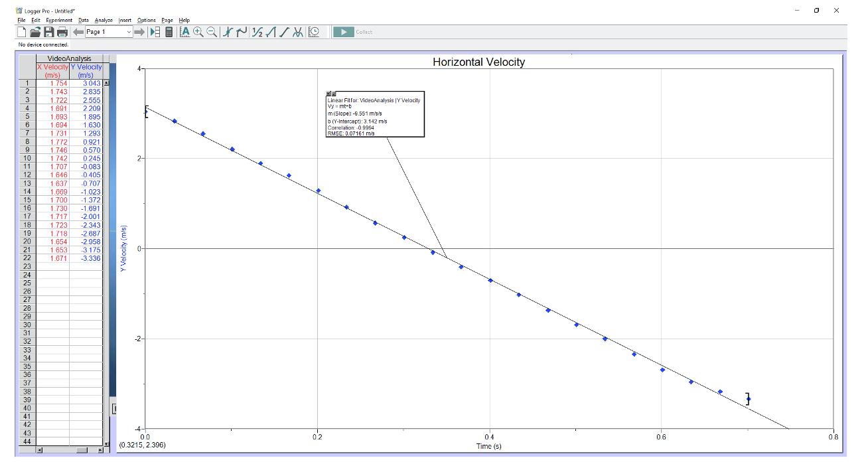The height and width of the screenshot is (468, 868).
Task: Open the Curve Fit tool
Action: 299,31
